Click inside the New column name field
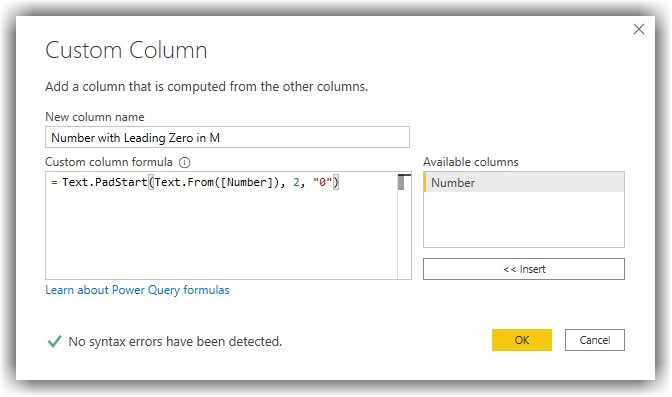The image size is (672, 397). 227,137
